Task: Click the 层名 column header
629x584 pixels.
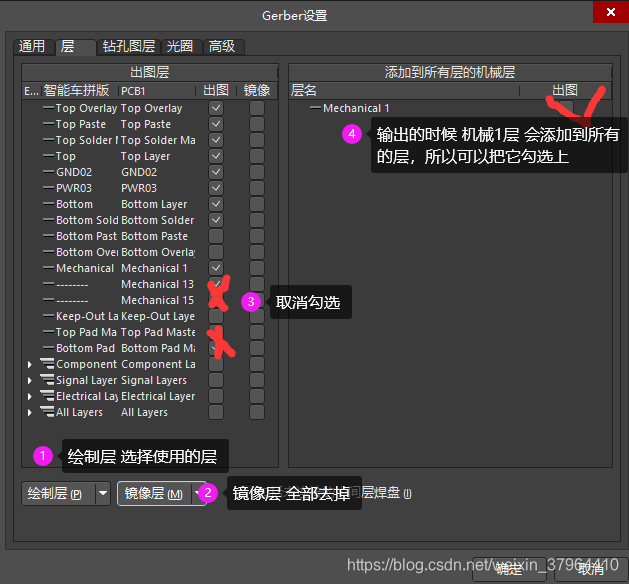Action: pyautogui.click(x=404, y=91)
